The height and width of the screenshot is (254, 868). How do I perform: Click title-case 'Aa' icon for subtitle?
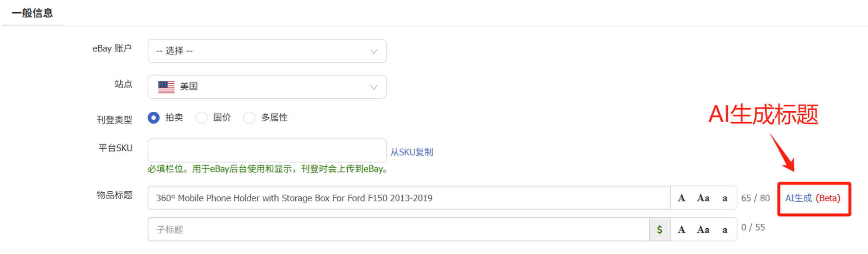[703, 230]
